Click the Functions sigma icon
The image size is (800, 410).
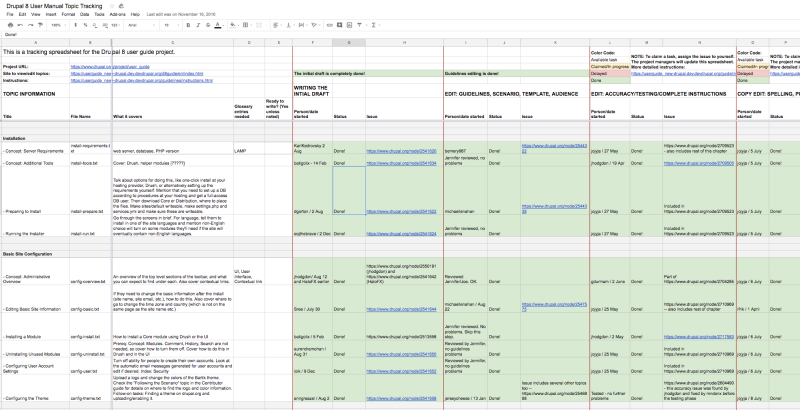pyautogui.click(x=374, y=25)
